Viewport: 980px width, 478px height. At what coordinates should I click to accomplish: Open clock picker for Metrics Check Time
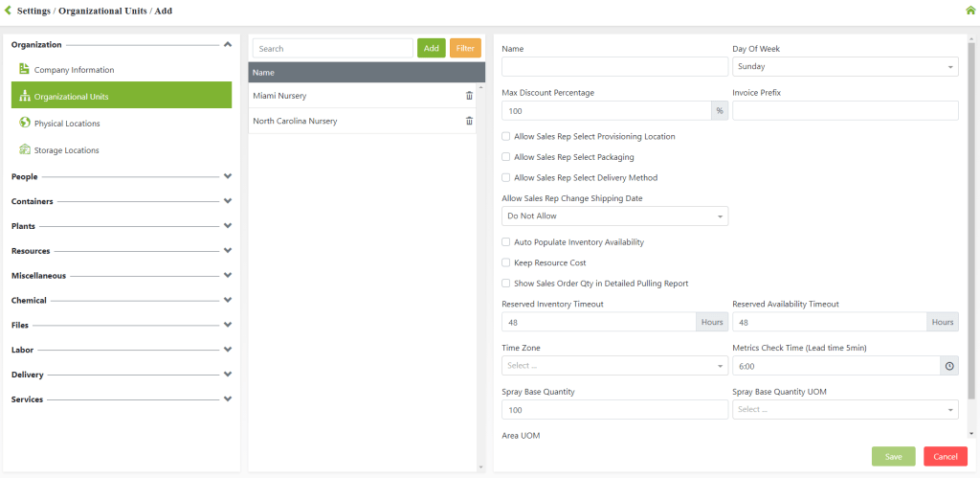949,365
